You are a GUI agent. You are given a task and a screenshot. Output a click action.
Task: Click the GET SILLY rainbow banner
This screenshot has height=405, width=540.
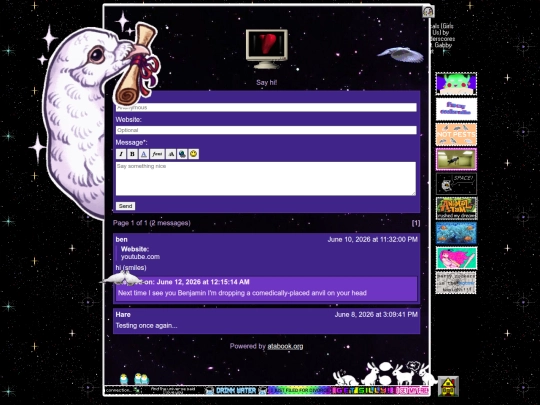[363, 390]
